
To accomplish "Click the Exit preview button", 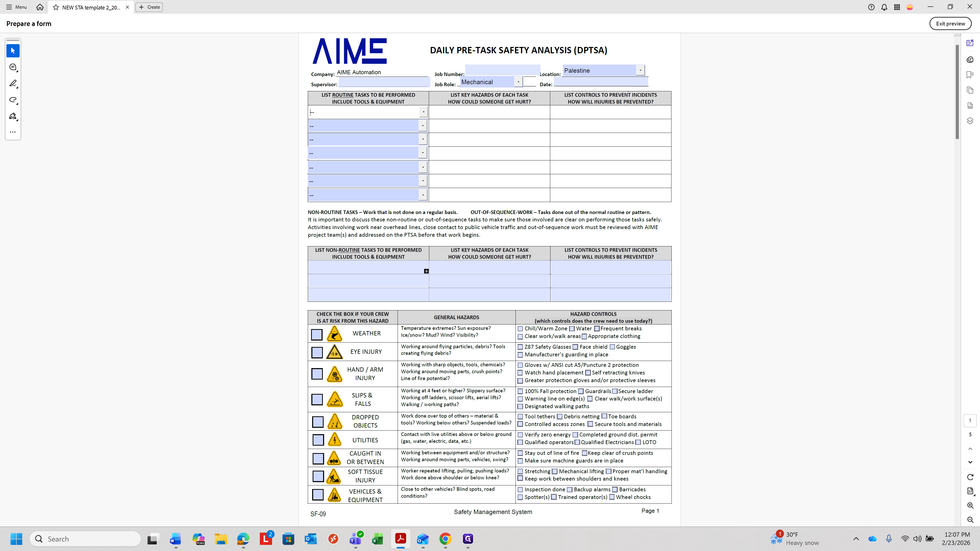I will click(x=950, y=23).
